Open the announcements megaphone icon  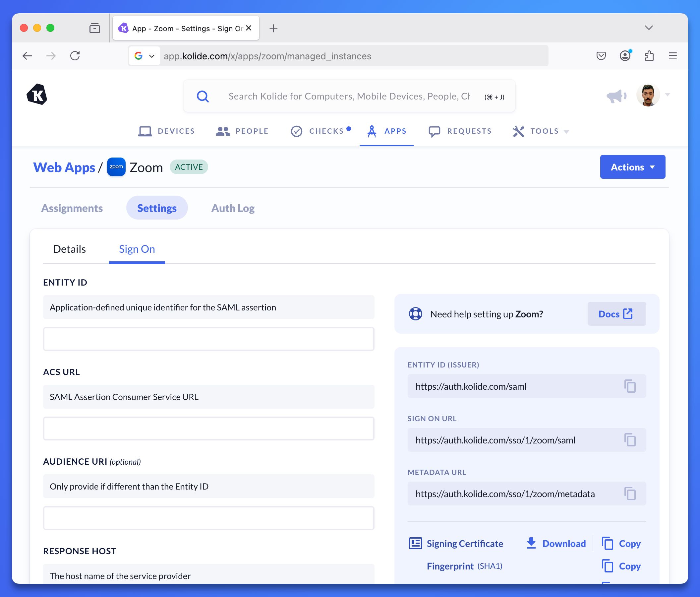tap(616, 96)
